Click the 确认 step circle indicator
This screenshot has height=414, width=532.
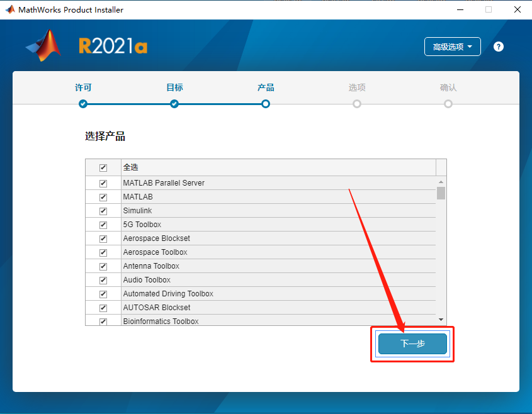448,104
